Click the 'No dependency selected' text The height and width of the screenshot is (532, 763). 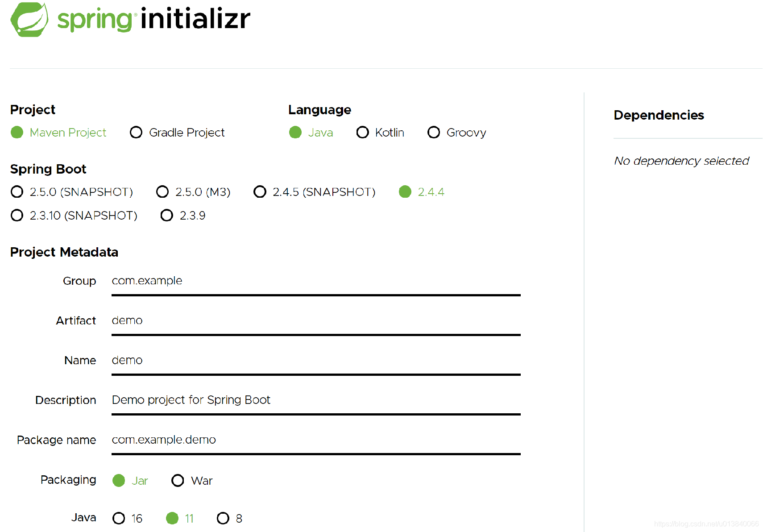(681, 161)
